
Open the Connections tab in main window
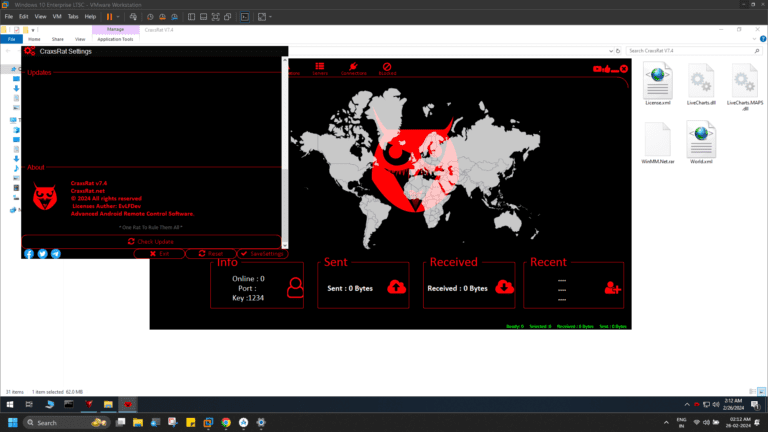click(x=353, y=69)
